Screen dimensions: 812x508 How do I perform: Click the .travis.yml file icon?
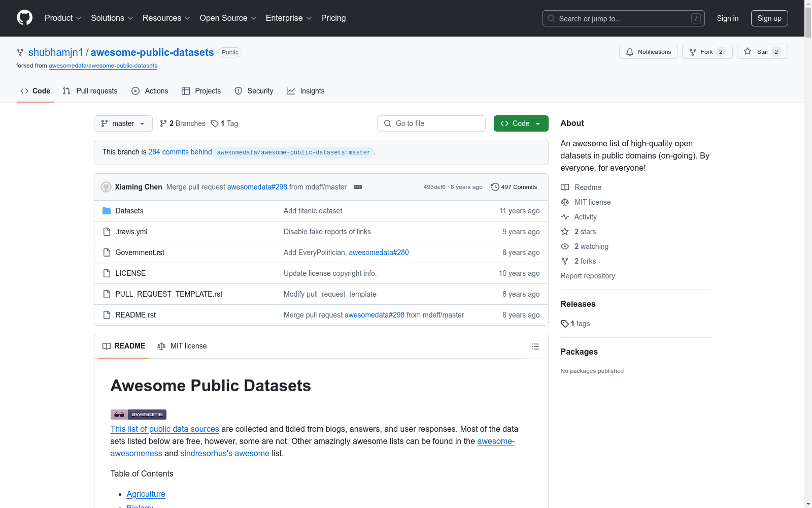point(107,232)
